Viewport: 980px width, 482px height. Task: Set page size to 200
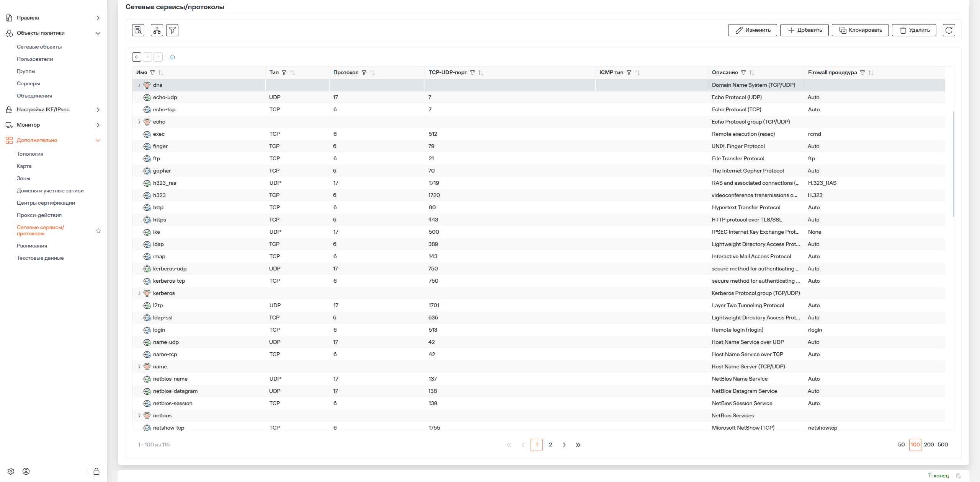(x=929, y=445)
